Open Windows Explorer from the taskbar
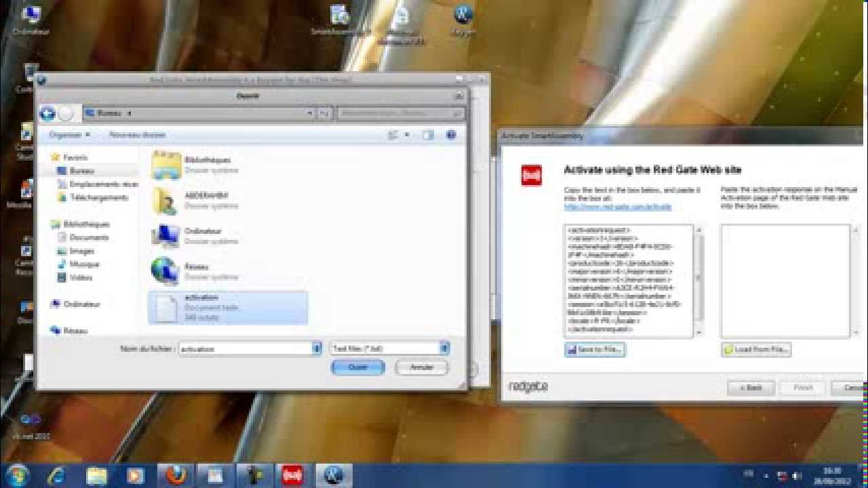Screen dimensions: 868x488 pyautogui.click(x=96, y=476)
